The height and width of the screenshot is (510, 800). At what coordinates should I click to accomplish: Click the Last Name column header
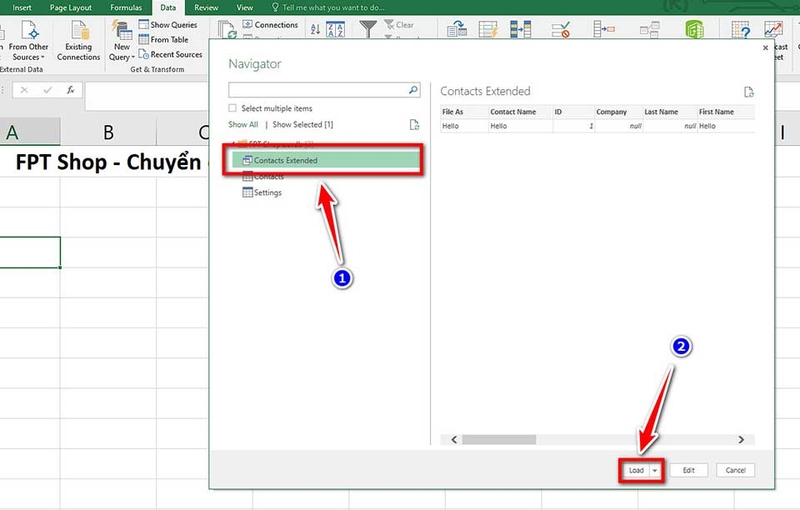[x=669, y=112]
